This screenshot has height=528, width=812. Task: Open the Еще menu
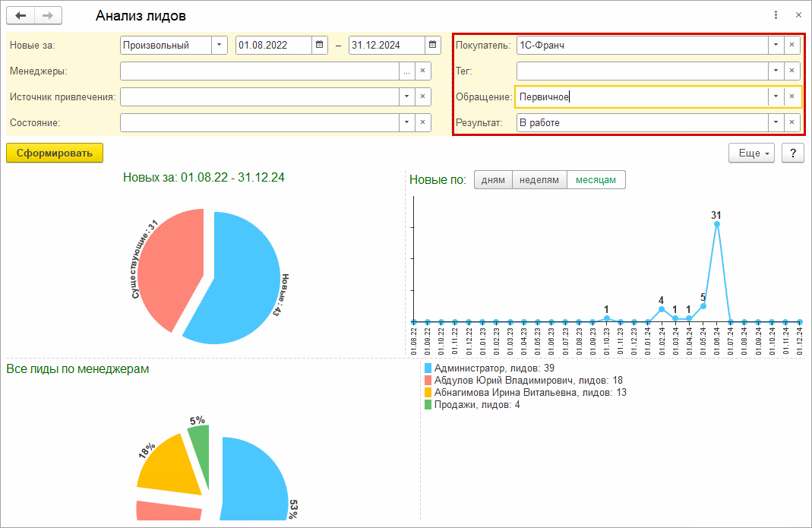(x=751, y=153)
